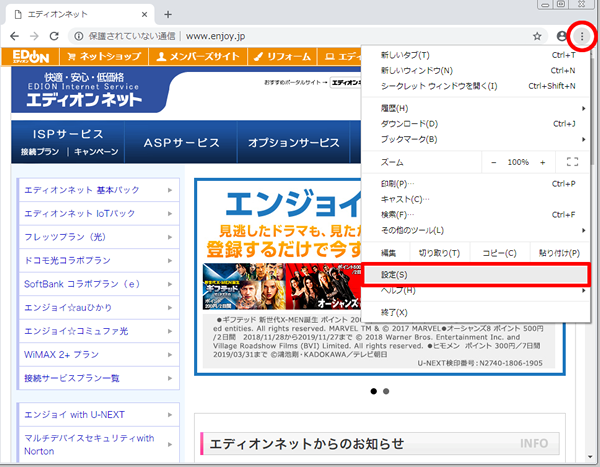Expand 履歴(H) submenu
This screenshot has width=600, height=467.
tap(476, 108)
